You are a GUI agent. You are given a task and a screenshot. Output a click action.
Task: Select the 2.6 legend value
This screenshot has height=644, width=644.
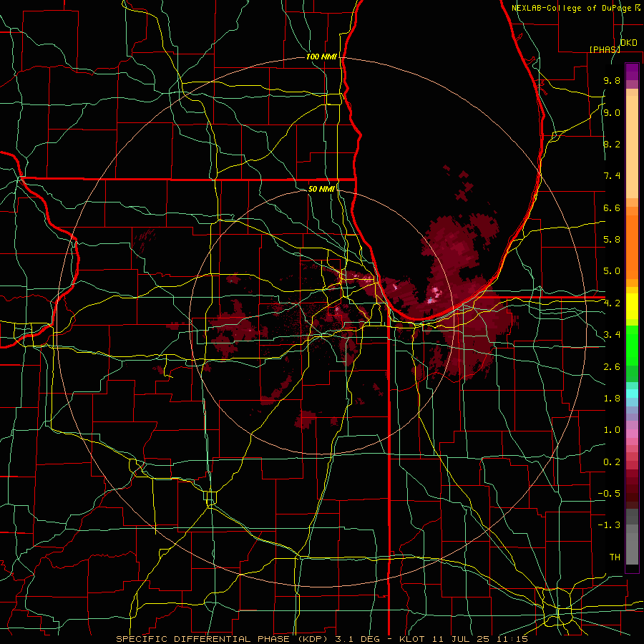pos(612,367)
